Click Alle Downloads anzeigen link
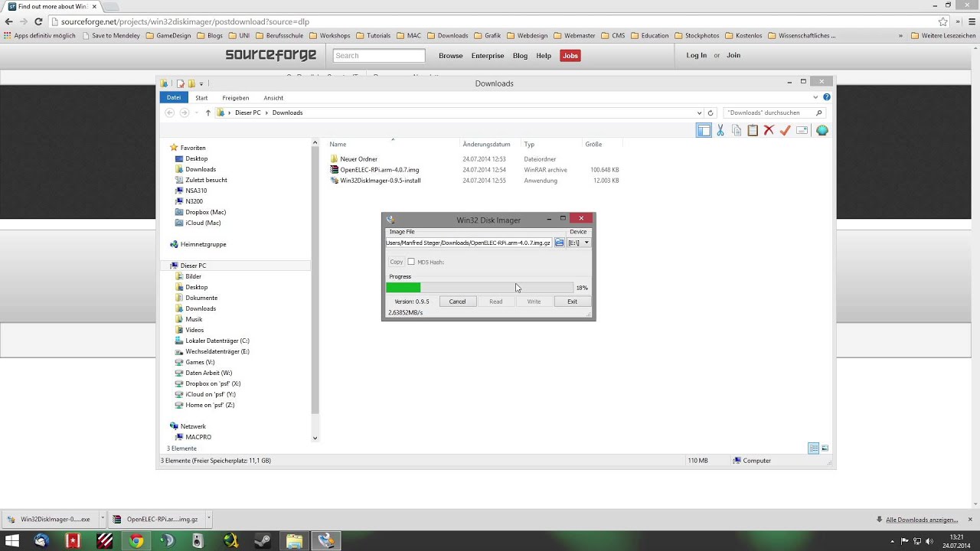Viewport: 980px width, 551px height. [x=922, y=520]
